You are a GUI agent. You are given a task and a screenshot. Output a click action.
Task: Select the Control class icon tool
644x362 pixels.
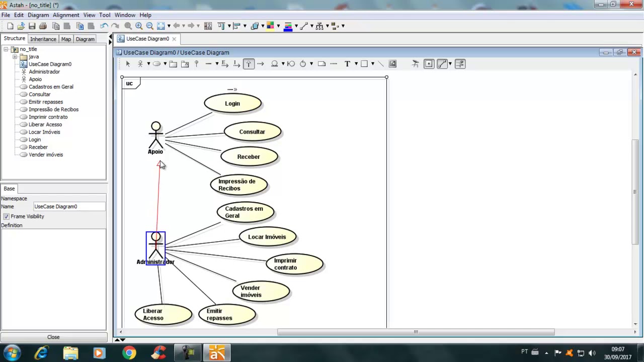pyautogui.click(x=303, y=64)
